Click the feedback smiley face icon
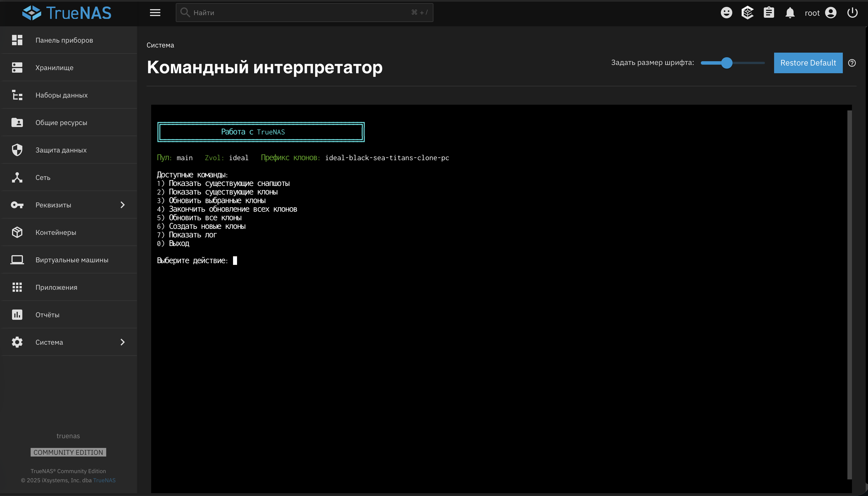Viewport: 868px width, 496px height. (726, 13)
